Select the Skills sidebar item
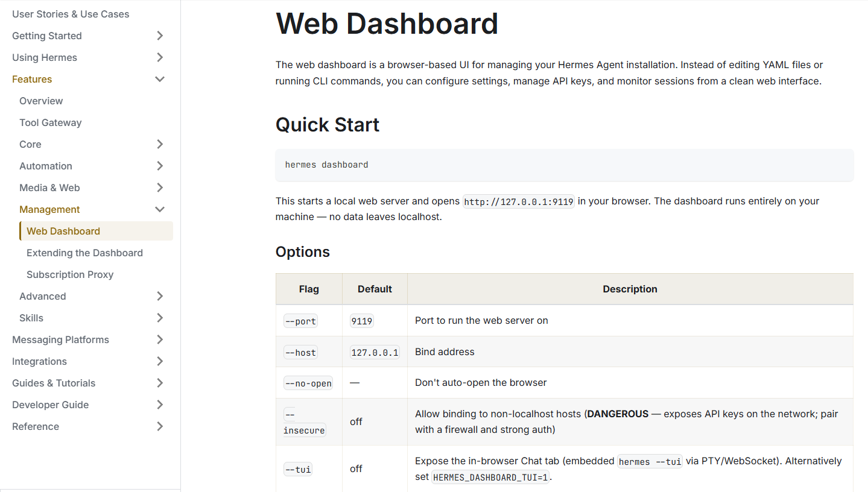 31,318
